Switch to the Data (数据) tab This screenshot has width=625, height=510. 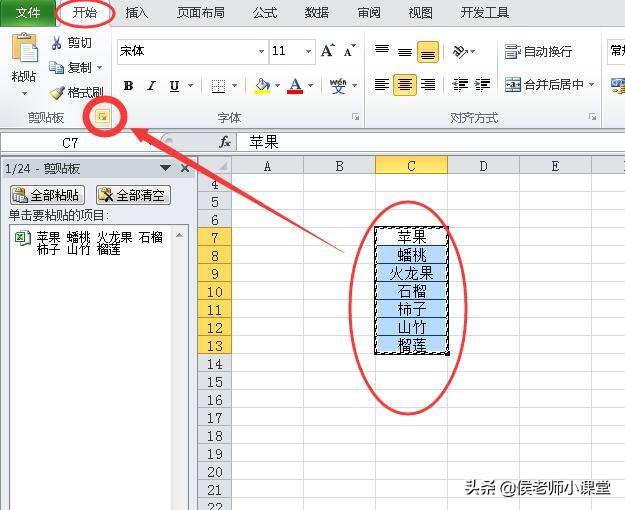tap(316, 13)
